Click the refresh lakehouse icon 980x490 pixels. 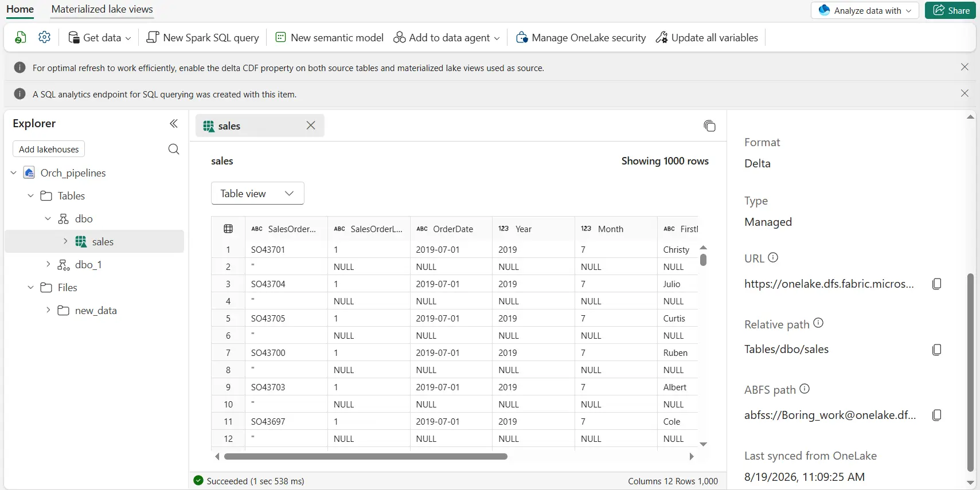point(21,38)
